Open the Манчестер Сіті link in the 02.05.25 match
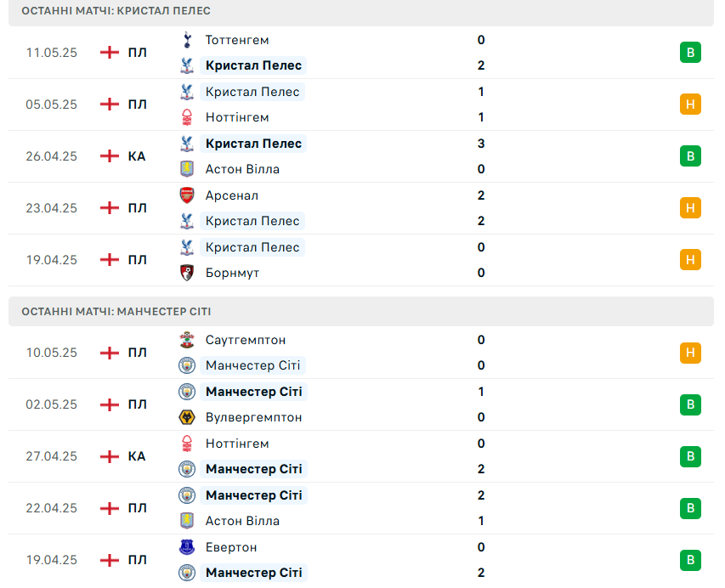This screenshot has width=725, height=588. (x=254, y=392)
